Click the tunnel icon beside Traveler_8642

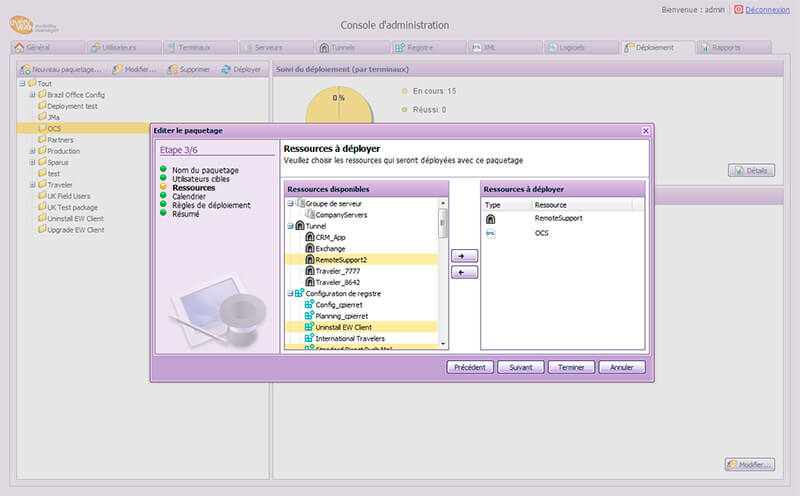point(309,282)
